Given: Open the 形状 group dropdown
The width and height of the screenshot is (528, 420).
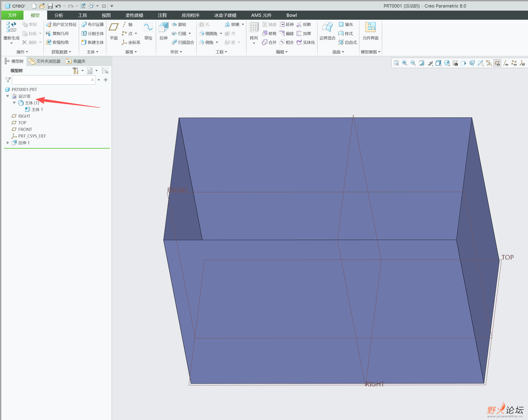Looking at the screenshot, I should [176, 52].
